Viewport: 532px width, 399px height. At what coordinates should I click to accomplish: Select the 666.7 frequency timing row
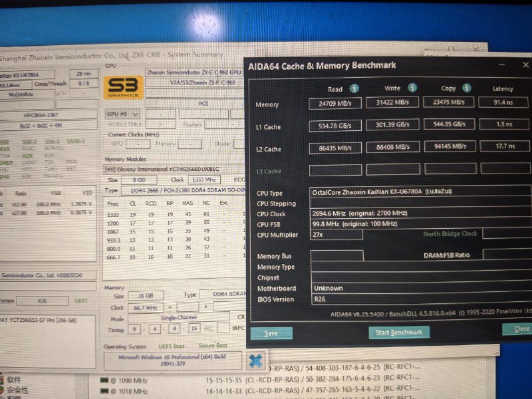[174, 257]
